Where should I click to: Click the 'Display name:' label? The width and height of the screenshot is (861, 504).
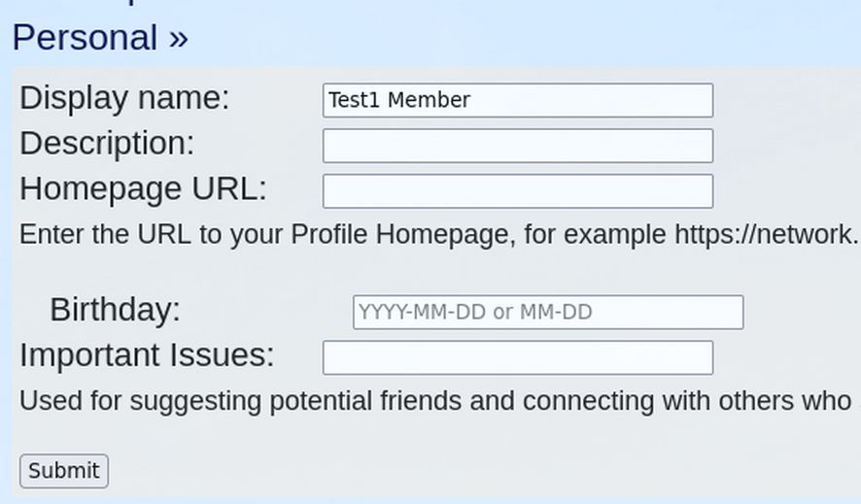coord(124,98)
